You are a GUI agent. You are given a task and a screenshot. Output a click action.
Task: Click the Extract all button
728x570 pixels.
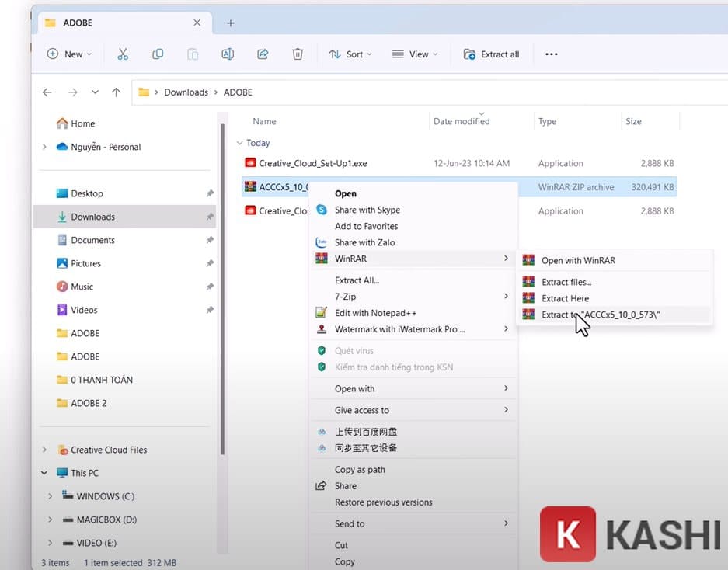point(492,54)
